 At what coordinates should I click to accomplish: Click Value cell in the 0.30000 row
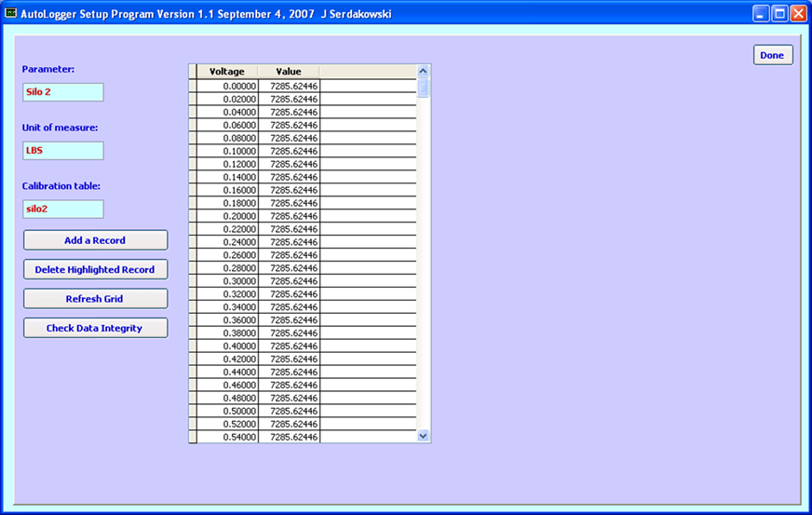289,281
